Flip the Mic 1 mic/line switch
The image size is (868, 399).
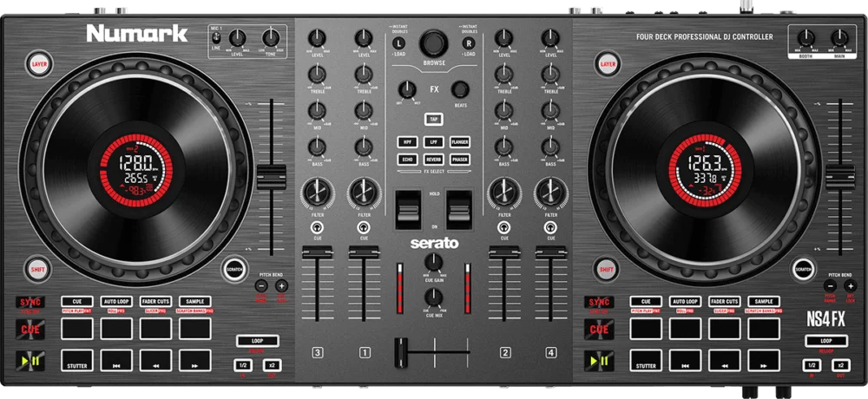point(217,38)
